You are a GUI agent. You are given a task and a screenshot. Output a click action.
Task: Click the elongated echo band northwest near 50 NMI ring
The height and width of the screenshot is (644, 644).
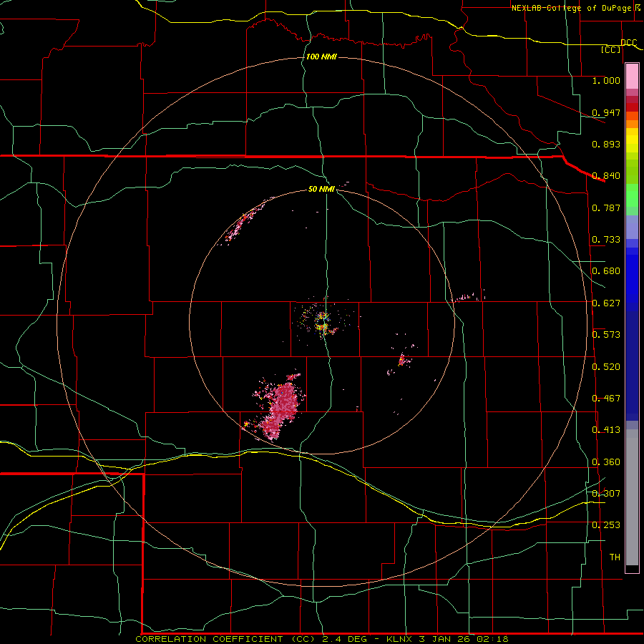[246, 221]
